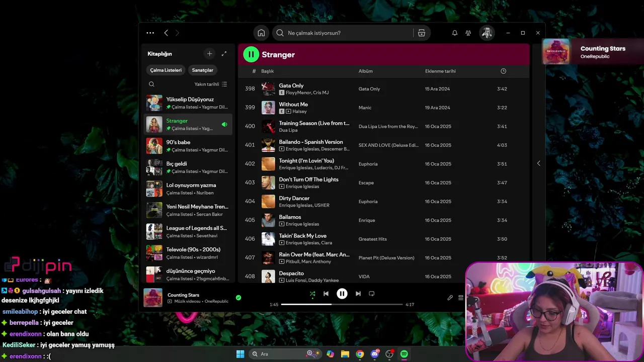Toggle shuffle in player bar
This screenshot has width=644, height=362.
pos(312,294)
